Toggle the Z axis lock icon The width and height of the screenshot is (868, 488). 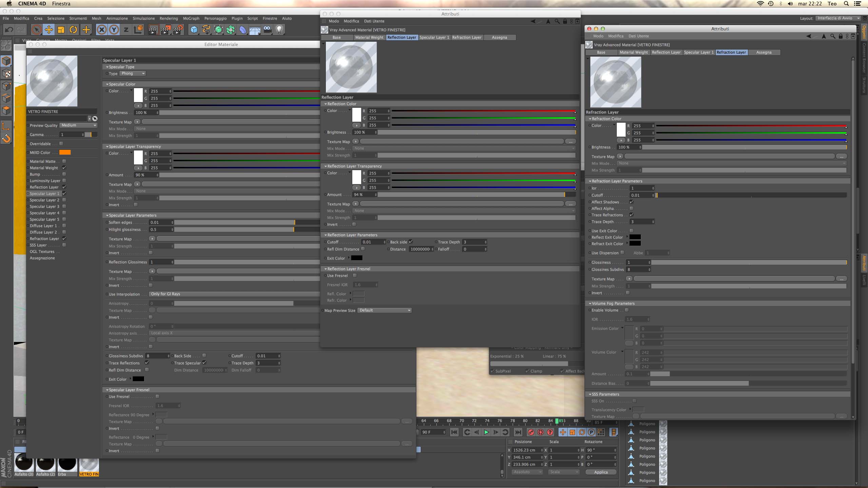[126, 30]
